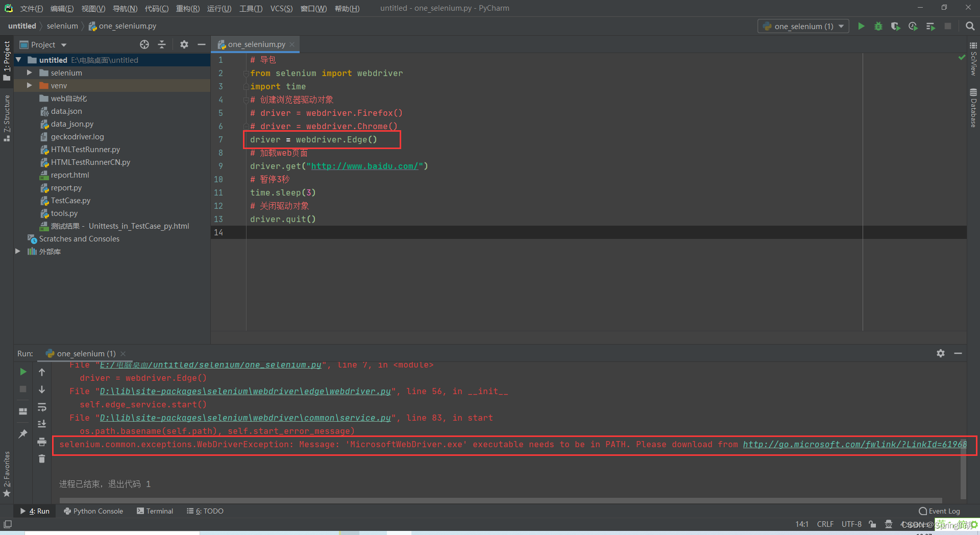Run with coverage using the shield icon

pos(895,26)
